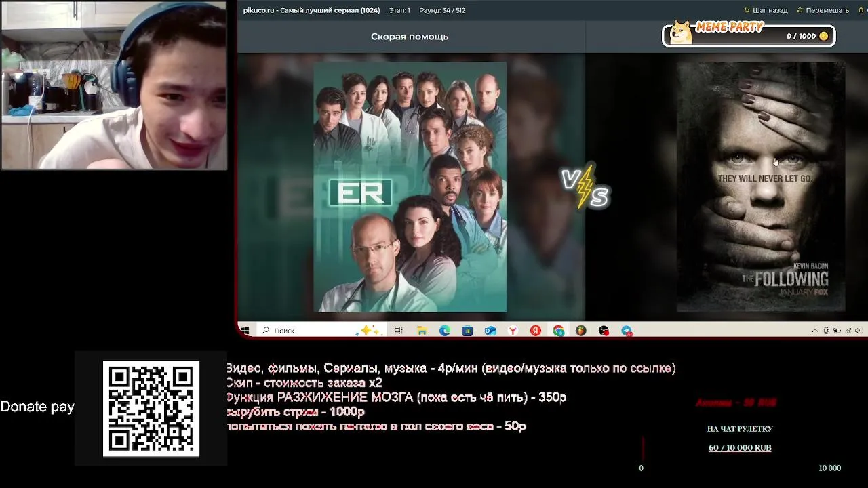Image resolution: width=868 pixels, height=488 pixels.
Task: Choose The Following poster as winner
Action: (x=761, y=187)
